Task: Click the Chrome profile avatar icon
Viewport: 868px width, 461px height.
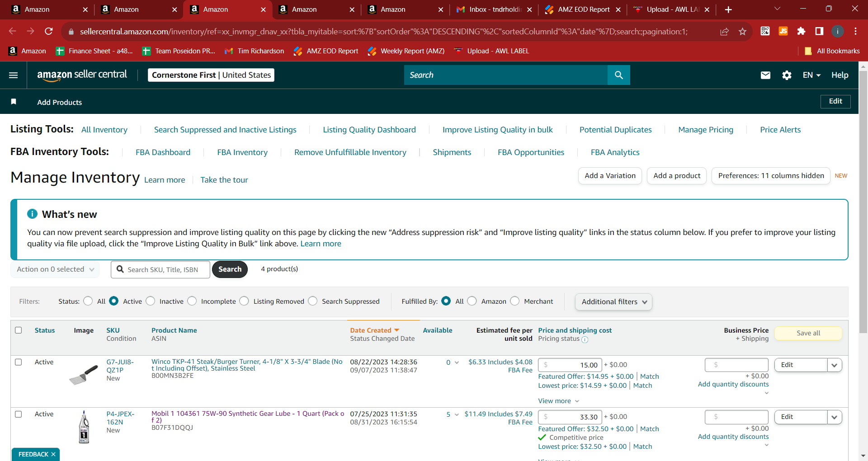Action: (837, 31)
